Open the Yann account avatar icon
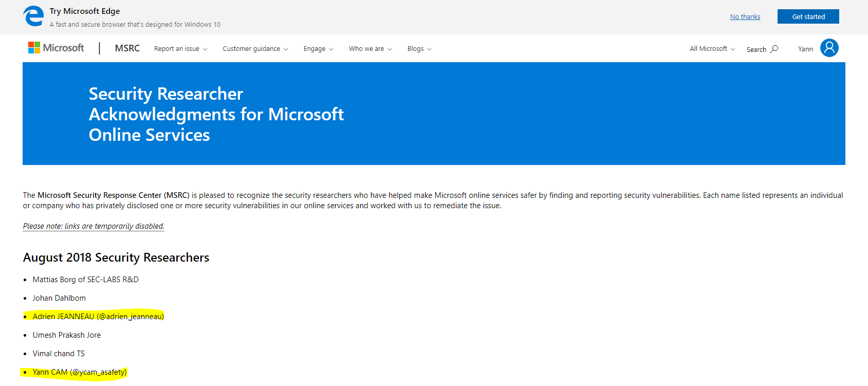 tap(829, 48)
